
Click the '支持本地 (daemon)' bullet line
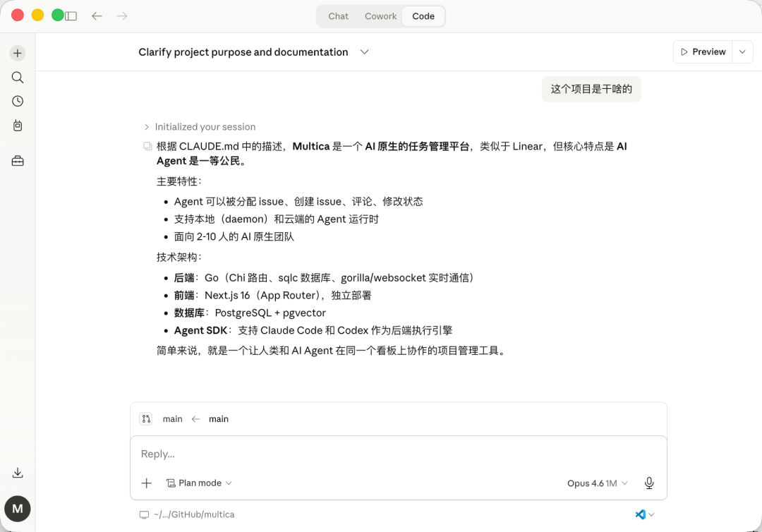coord(276,219)
